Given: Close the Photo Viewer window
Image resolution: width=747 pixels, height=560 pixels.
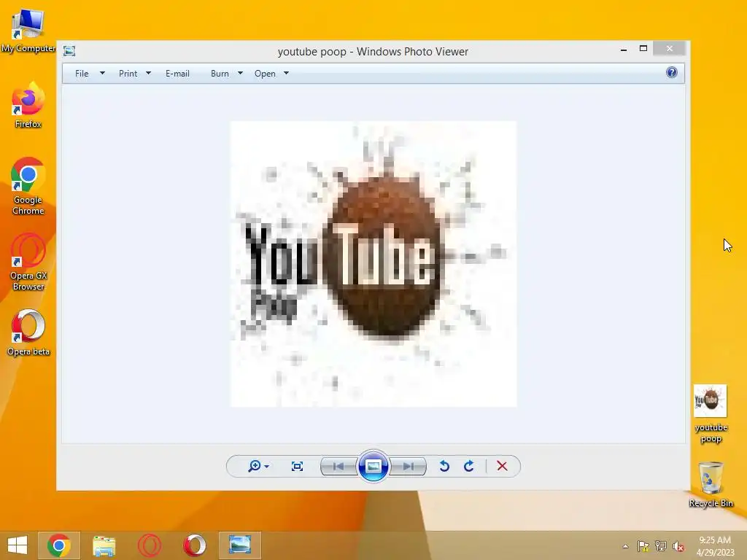Looking at the screenshot, I should coord(670,49).
